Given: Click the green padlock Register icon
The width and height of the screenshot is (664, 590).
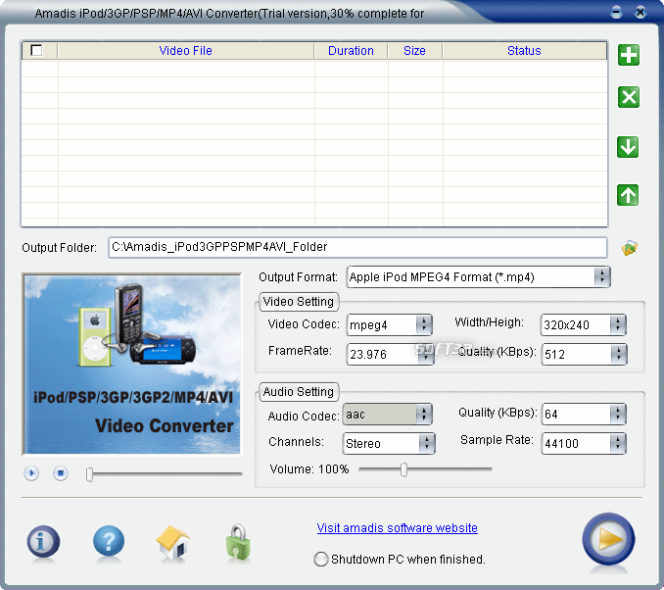Looking at the screenshot, I should click(238, 542).
